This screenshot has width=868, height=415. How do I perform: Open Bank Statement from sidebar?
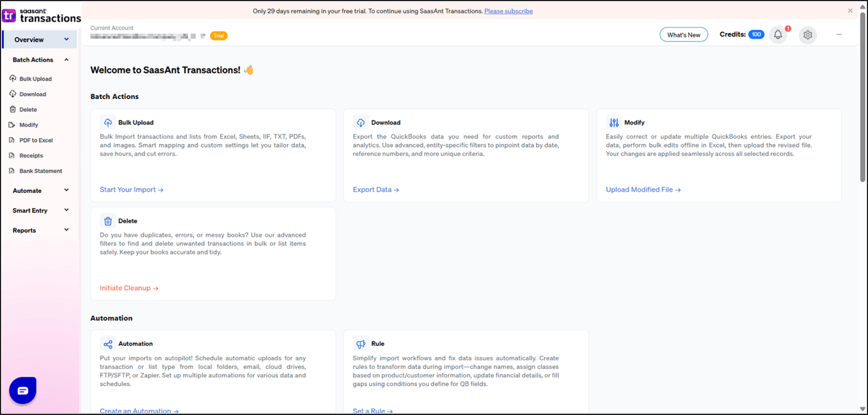[41, 171]
